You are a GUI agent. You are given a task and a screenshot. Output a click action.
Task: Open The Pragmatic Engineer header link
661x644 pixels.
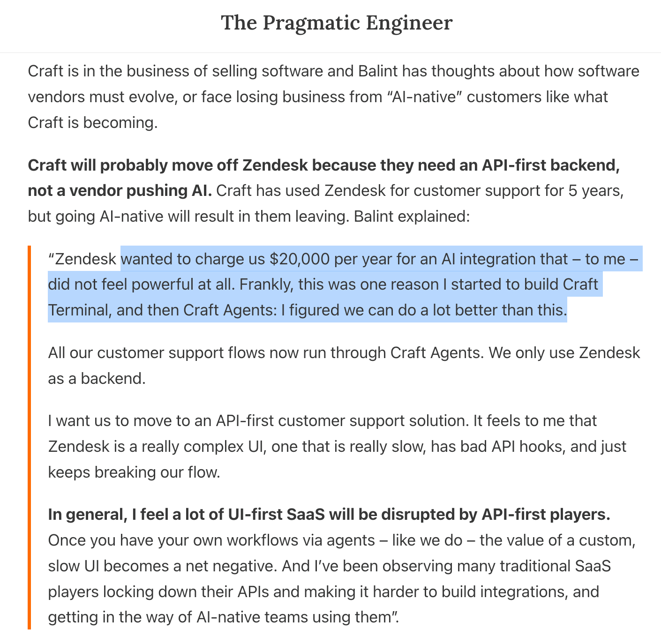tap(337, 23)
